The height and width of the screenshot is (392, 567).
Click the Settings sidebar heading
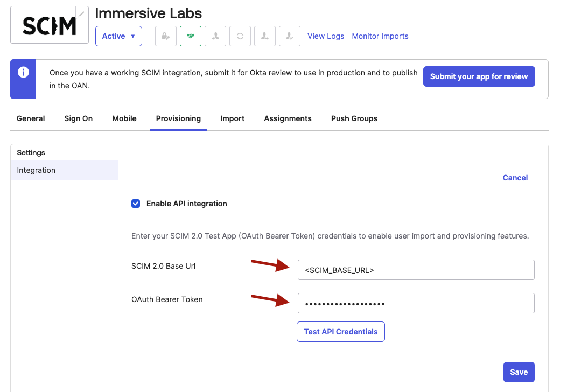[31, 152]
